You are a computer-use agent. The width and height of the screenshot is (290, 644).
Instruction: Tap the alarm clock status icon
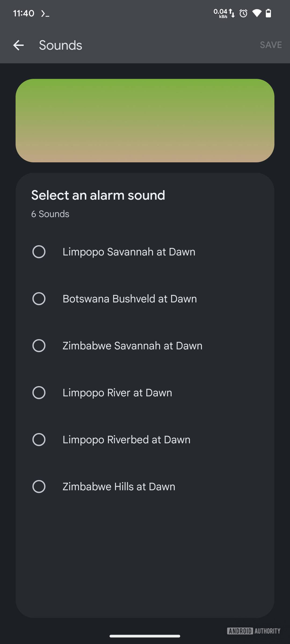(243, 13)
